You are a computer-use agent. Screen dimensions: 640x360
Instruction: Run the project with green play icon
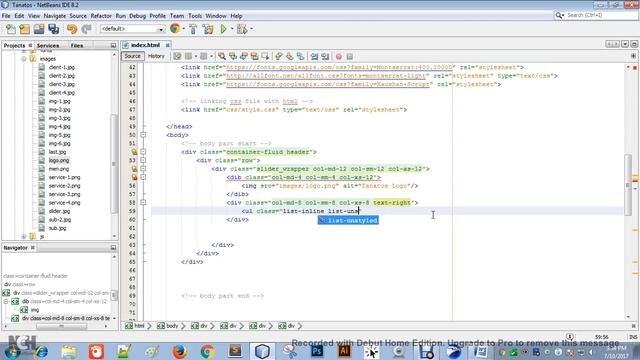[223, 29]
